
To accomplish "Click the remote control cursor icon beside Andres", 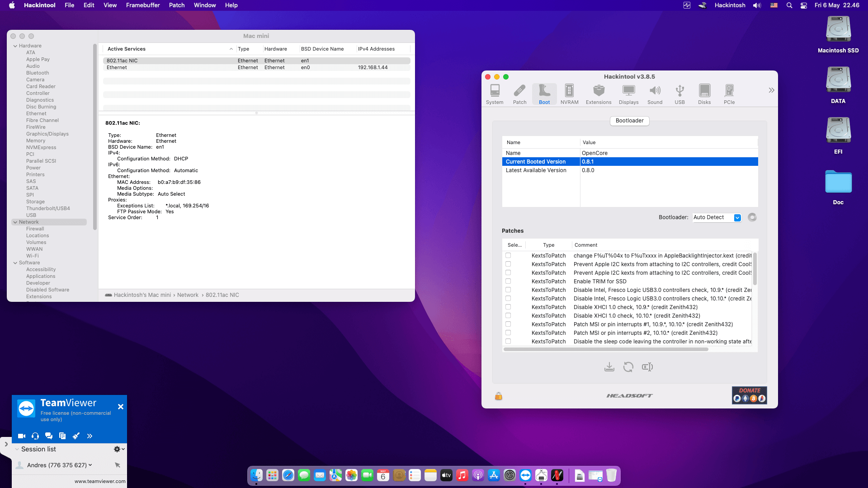I will (118, 465).
